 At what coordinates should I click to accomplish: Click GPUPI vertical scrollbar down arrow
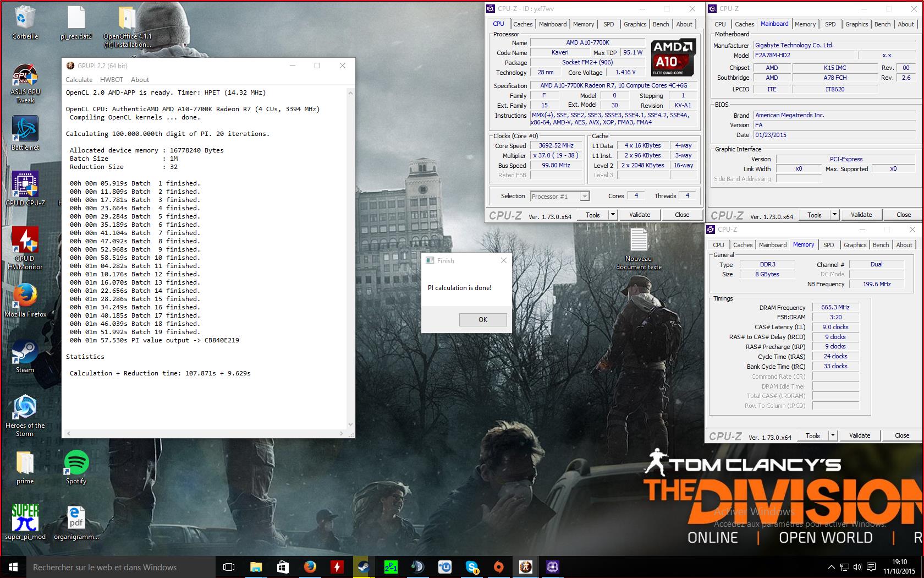(x=350, y=424)
